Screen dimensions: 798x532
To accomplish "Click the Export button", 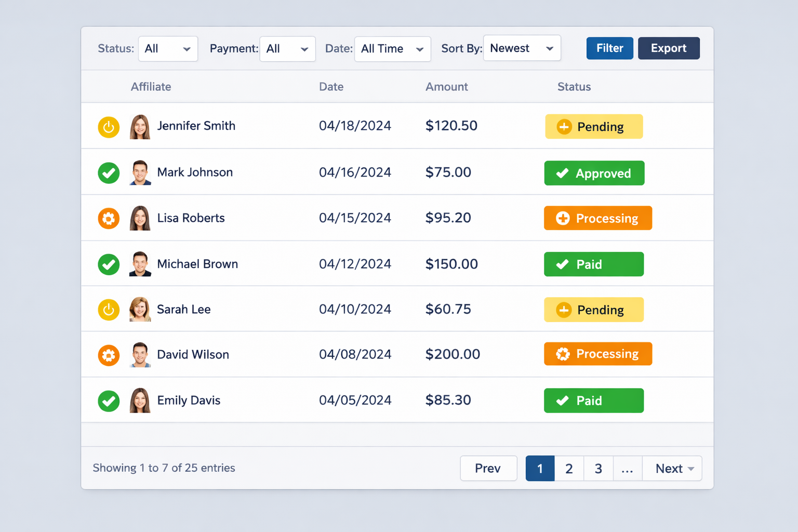I will (669, 48).
